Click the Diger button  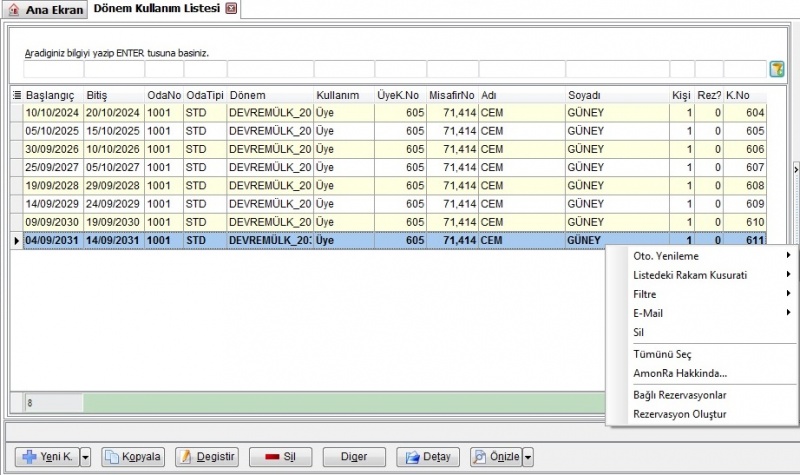[x=354, y=457]
